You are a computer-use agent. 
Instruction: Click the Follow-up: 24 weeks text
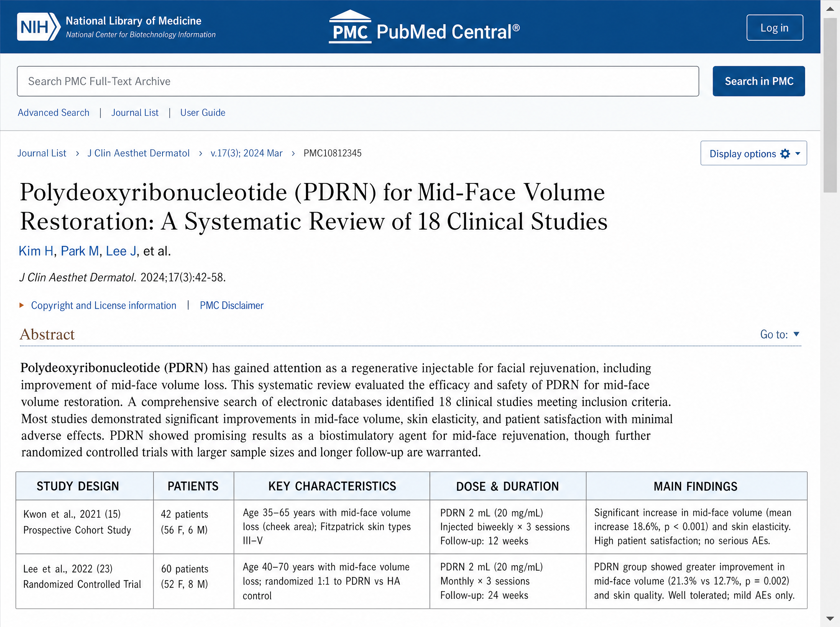tap(484, 595)
